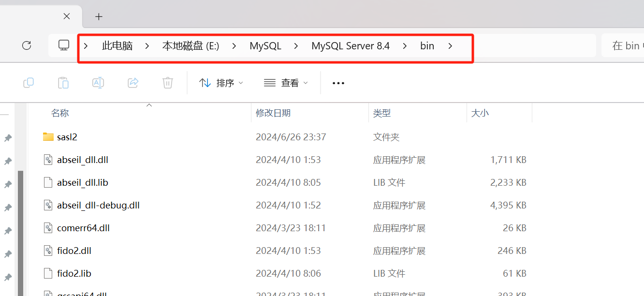Click size 4,395 KB of abseil_dll-debug.dll
Screen dimensions: 644x296
point(508,205)
